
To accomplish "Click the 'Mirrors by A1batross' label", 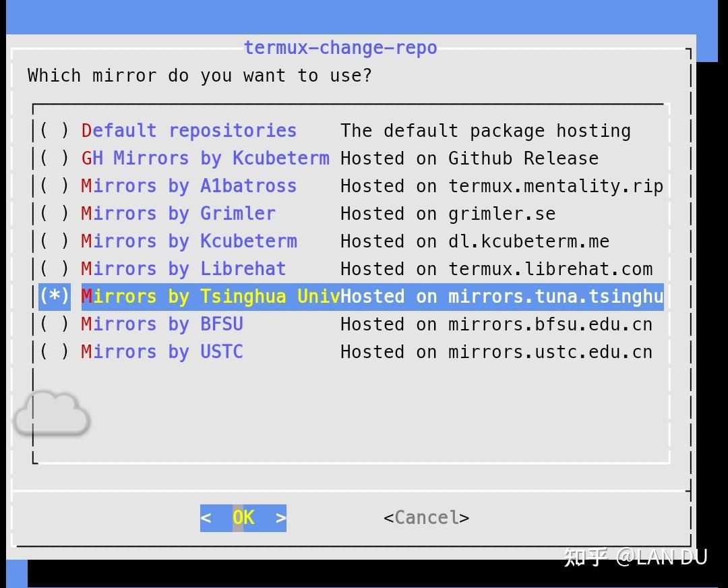I will 189,186.
